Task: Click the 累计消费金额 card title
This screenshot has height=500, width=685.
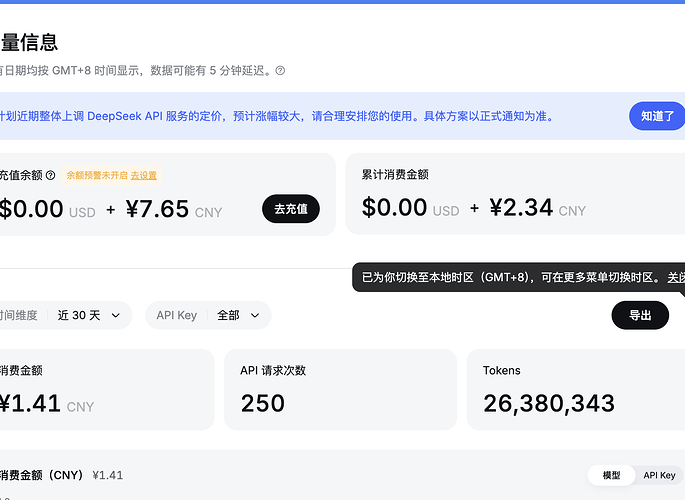Action: pos(395,175)
